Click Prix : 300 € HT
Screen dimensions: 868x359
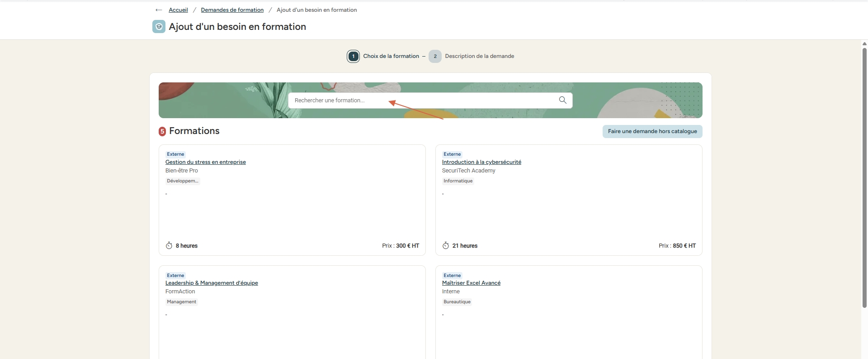[x=401, y=246]
